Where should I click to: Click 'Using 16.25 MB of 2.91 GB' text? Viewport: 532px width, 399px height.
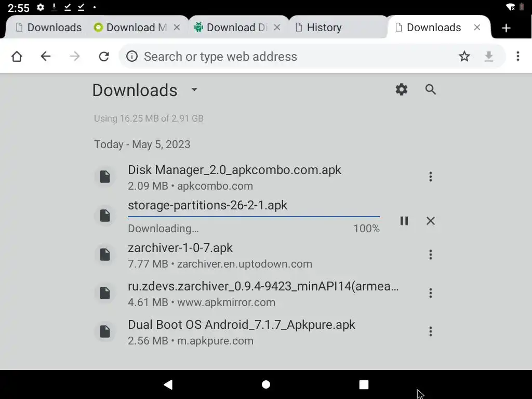(149, 118)
